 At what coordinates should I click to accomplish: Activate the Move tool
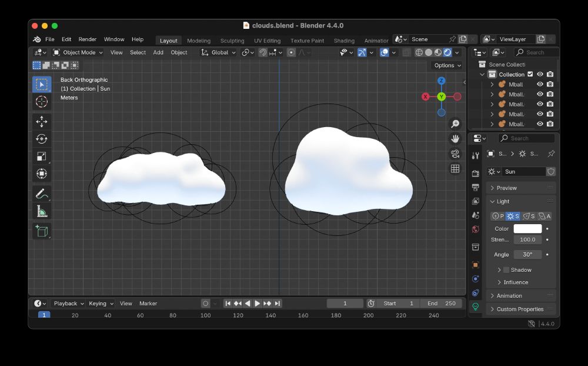(42, 121)
